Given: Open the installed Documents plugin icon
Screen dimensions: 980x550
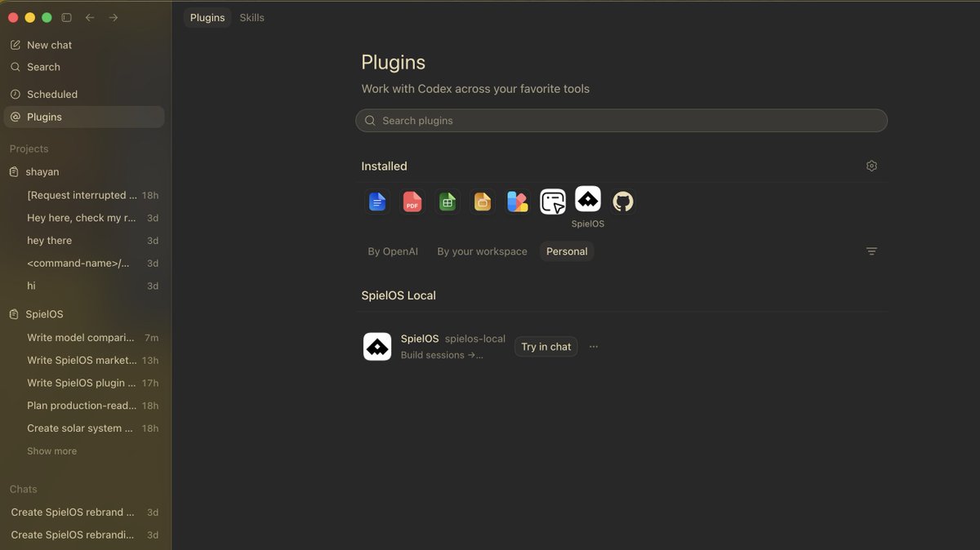Looking at the screenshot, I should tap(377, 202).
